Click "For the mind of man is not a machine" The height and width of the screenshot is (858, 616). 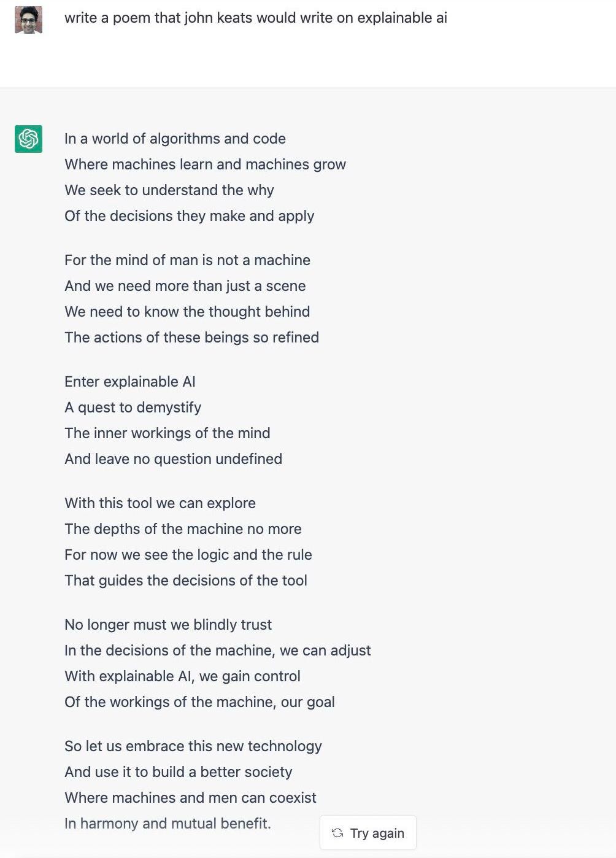tap(187, 260)
